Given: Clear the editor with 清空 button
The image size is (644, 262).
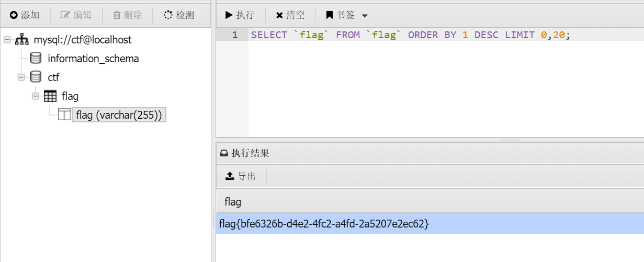Looking at the screenshot, I should 290,15.
